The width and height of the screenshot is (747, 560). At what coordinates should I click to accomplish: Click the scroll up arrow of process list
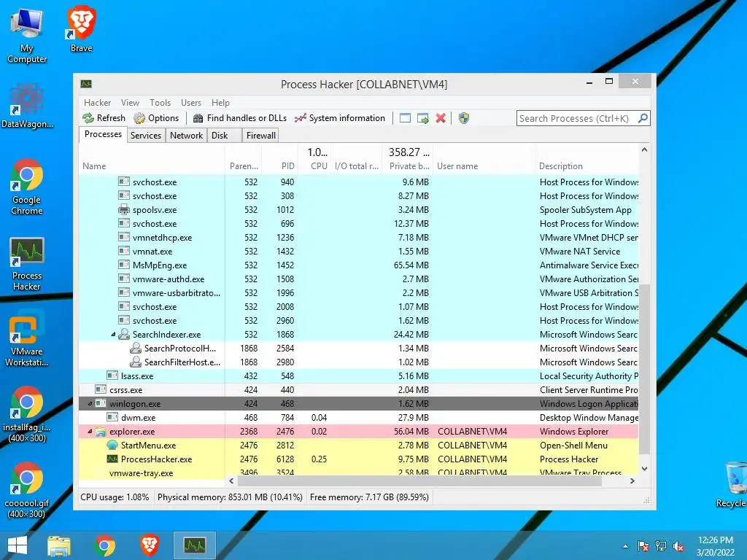(x=644, y=149)
